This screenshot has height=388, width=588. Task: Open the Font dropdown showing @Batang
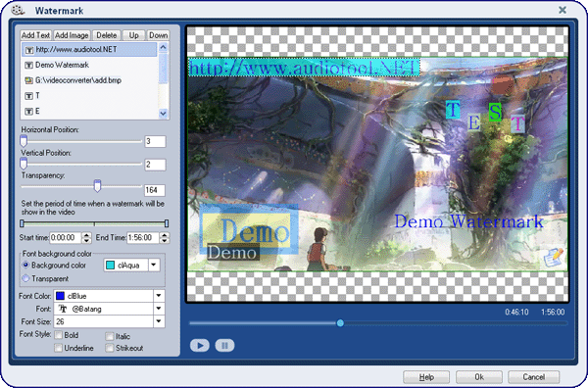click(159, 309)
